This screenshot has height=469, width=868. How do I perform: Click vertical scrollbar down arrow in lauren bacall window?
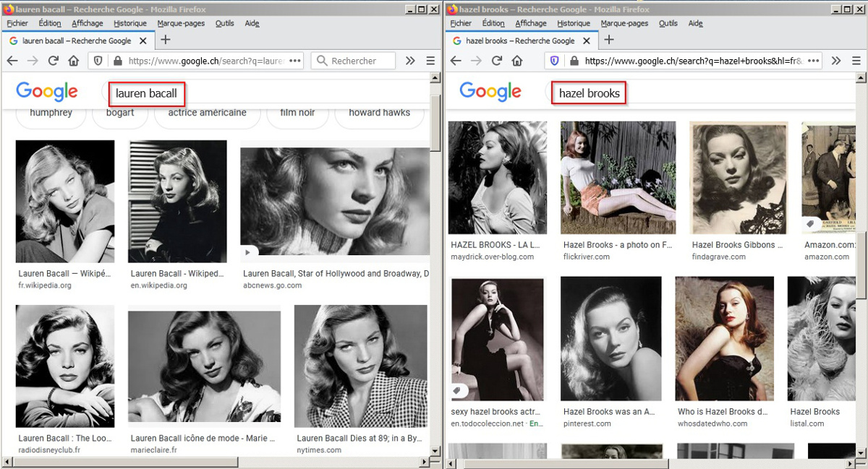pos(435,451)
